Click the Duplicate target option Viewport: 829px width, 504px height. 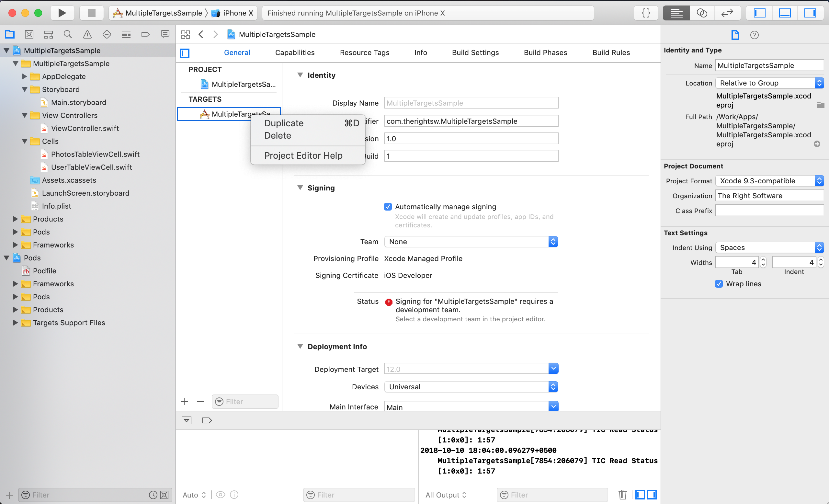click(284, 123)
